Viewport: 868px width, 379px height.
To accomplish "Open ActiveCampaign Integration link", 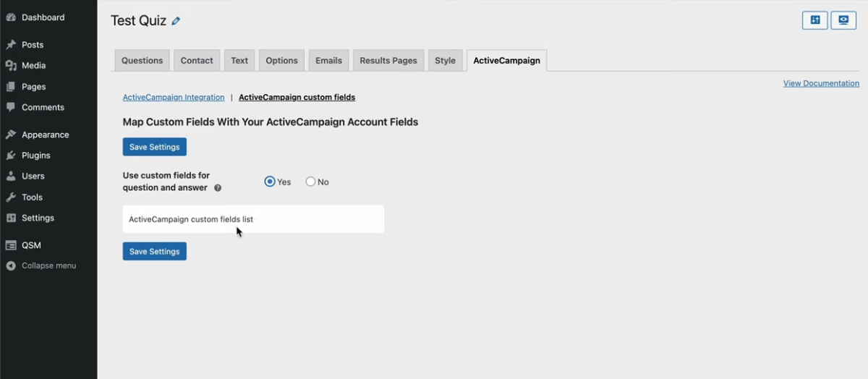I will [174, 97].
